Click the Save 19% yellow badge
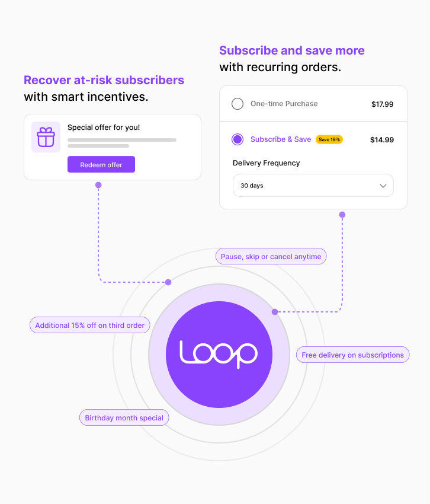 pos(329,139)
